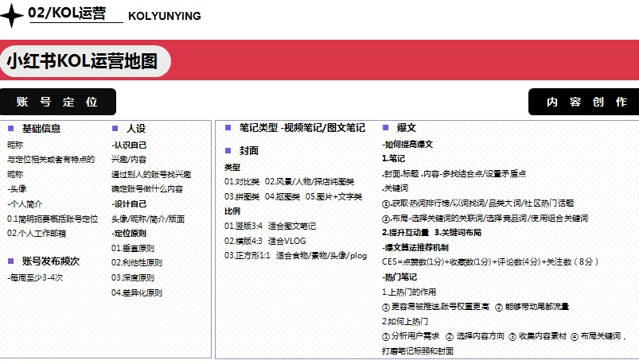Click ②布局-选择关键词的关联词 line

point(485,219)
